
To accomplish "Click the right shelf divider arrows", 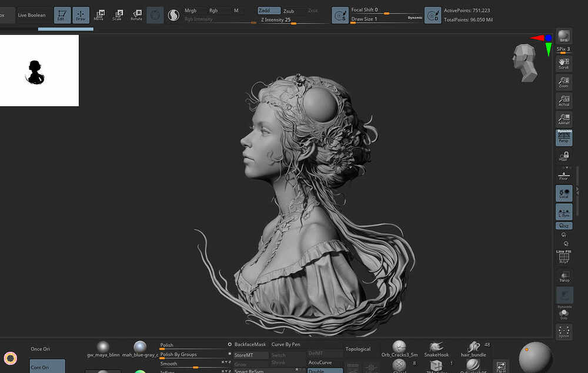I will click(x=577, y=191).
